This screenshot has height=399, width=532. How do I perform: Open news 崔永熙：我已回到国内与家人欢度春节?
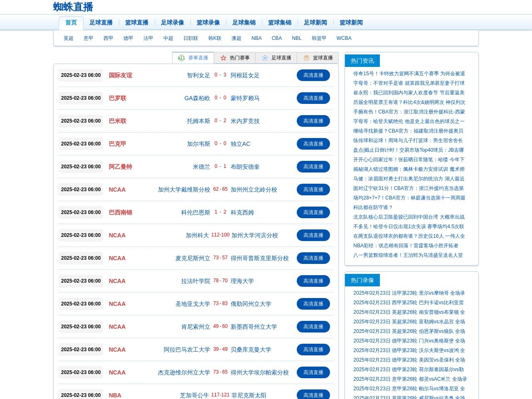point(409,93)
